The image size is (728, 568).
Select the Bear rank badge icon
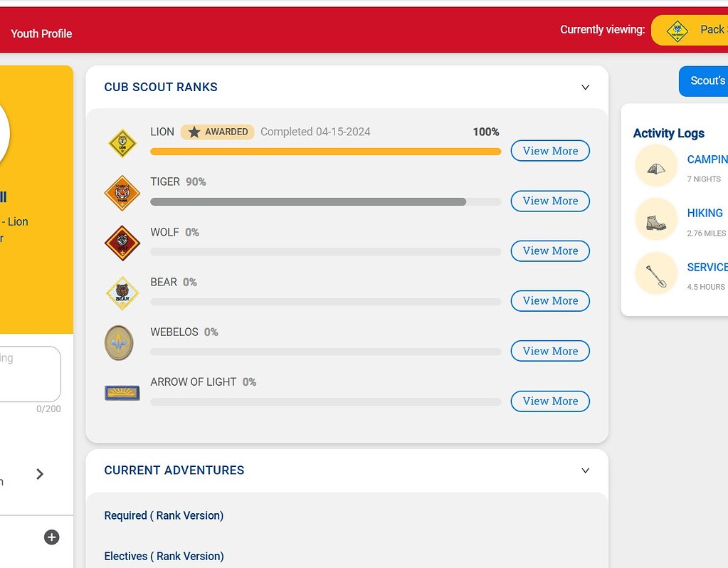tap(122, 293)
